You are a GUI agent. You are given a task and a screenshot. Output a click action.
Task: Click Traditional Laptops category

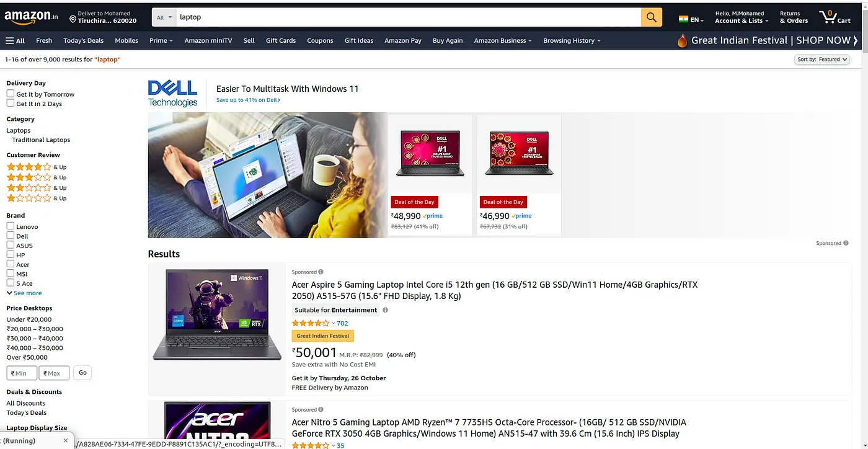[x=41, y=140]
